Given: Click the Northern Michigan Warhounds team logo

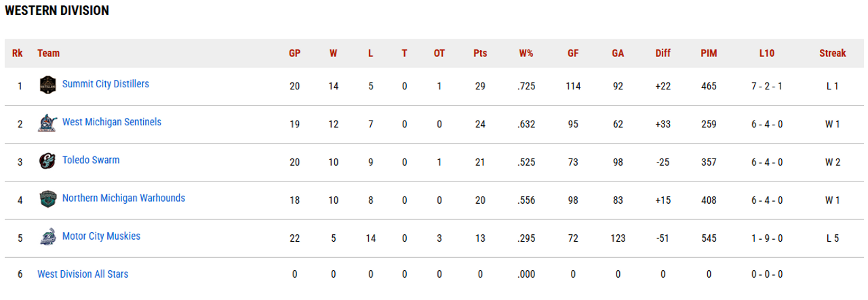Looking at the screenshot, I should pyautogui.click(x=47, y=199).
